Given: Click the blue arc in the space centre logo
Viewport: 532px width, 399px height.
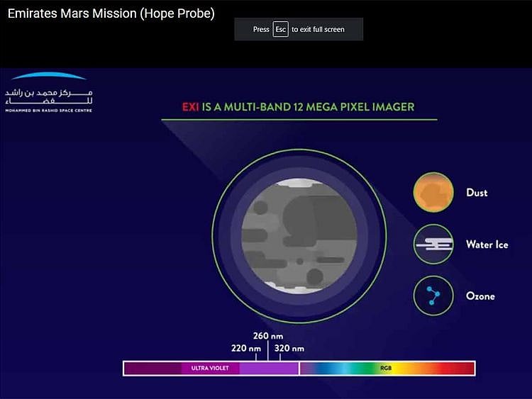Looking at the screenshot, I should pos(50,77).
